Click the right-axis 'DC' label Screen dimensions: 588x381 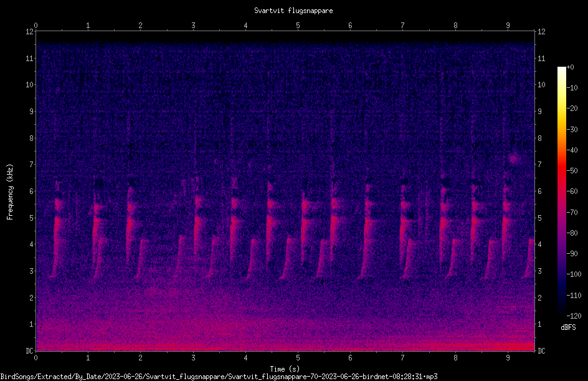(x=541, y=351)
